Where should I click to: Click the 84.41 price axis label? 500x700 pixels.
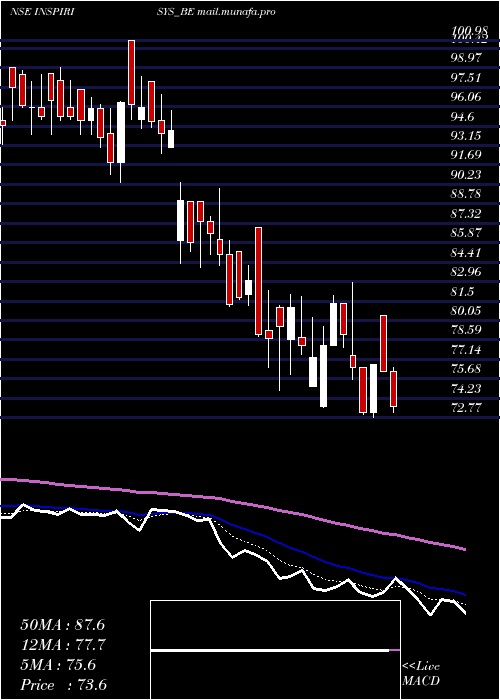pyautogui.click(x=466, y=252)
